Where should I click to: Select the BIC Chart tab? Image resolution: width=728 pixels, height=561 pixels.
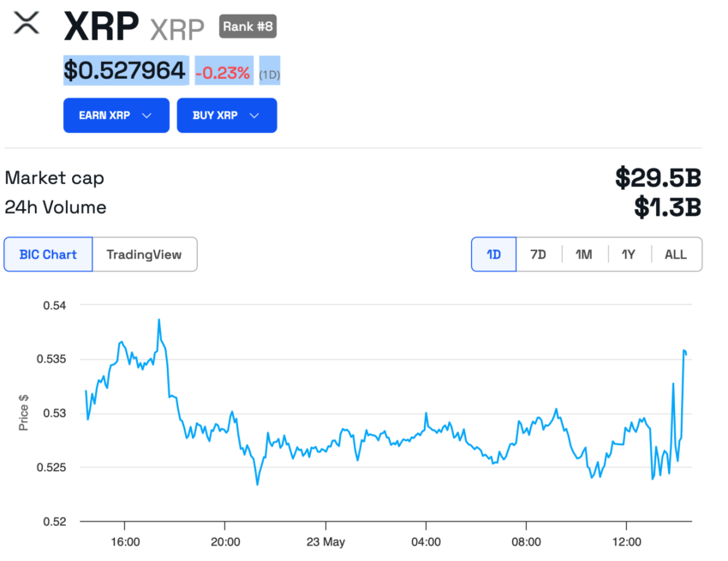pyautogui.click(x=47, y=254)
